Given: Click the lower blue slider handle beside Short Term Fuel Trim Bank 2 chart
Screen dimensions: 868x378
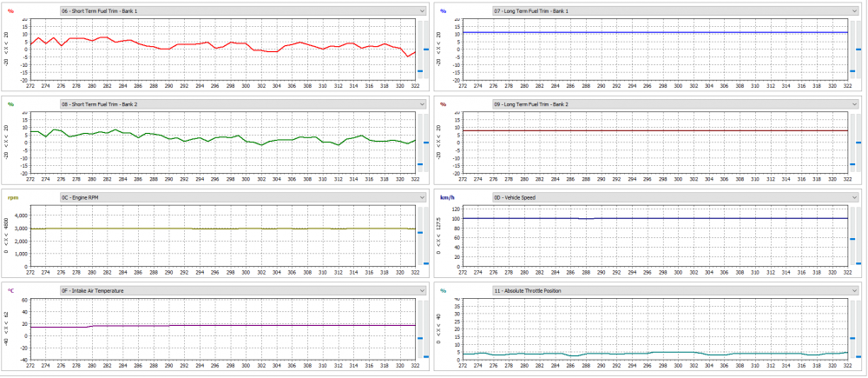Looking at the screenshot, I should point(419,164).
